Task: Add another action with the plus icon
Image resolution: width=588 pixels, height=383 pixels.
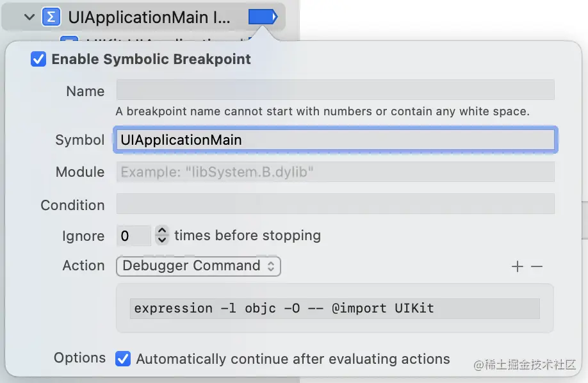Action: pos(517,266)
